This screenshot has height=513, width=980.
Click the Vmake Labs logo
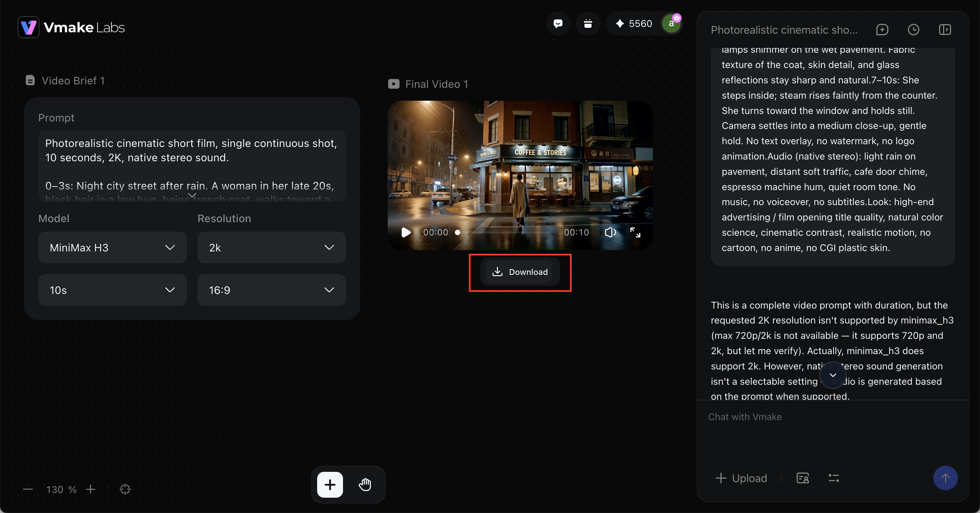[71, 27]
